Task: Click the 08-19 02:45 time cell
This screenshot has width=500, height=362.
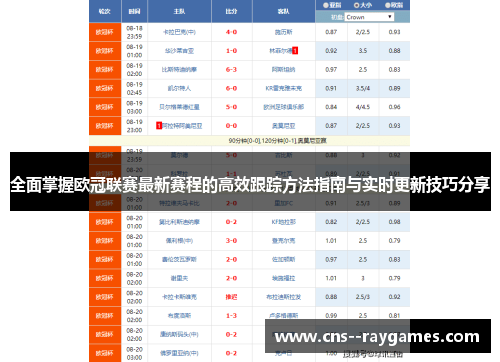Action: pyautogui.click(x=134, y=88)
